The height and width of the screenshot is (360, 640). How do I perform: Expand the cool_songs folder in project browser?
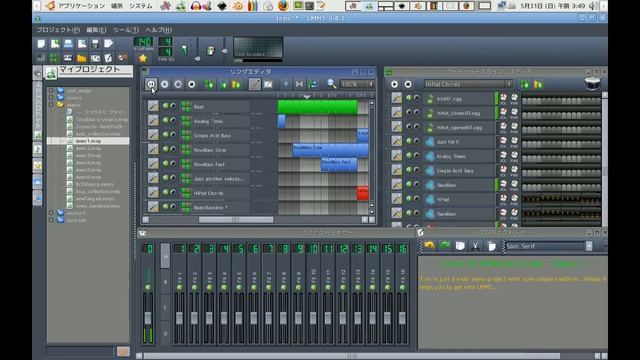coord(51,91)
